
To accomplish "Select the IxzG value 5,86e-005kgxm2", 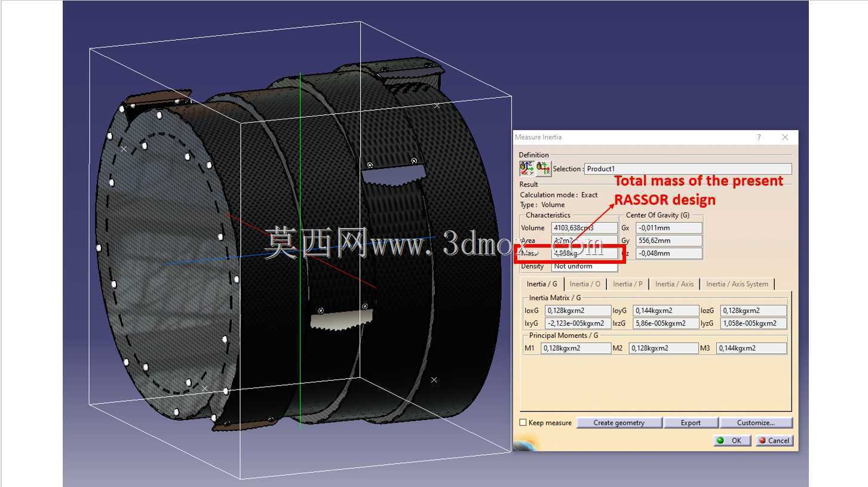I will tap(665, 323).
